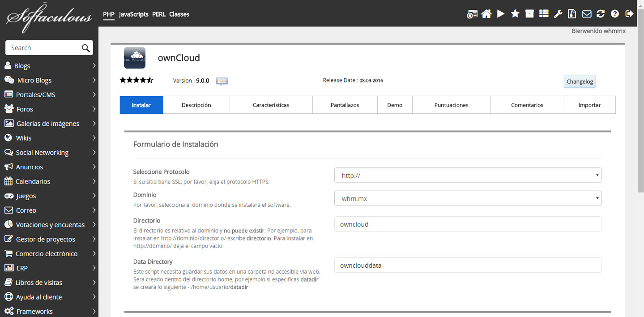644x317 pixels.
Task: Open the Dominio dropdown showing whm.mx
Action: point(468,198)
